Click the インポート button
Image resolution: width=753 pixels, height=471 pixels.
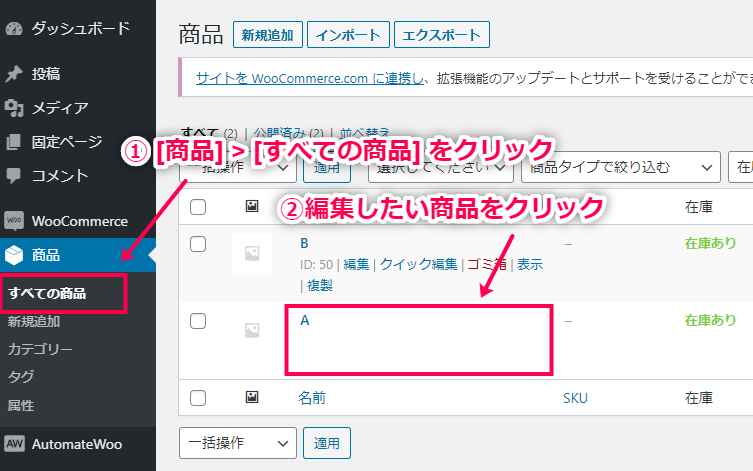pos(348,35)
